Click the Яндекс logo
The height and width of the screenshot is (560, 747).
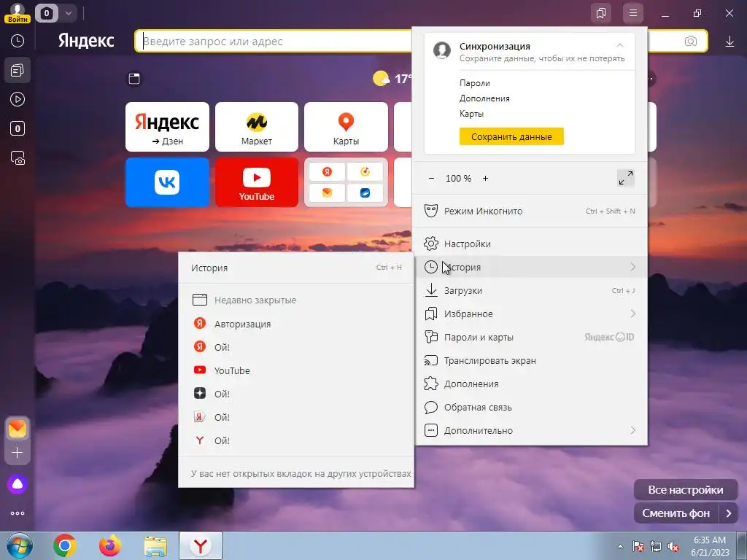click(86, 41)
